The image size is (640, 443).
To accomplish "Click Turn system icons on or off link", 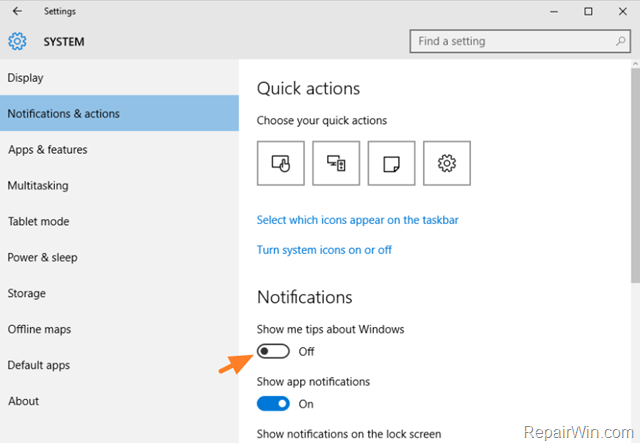I will click(x=324, y=250).
